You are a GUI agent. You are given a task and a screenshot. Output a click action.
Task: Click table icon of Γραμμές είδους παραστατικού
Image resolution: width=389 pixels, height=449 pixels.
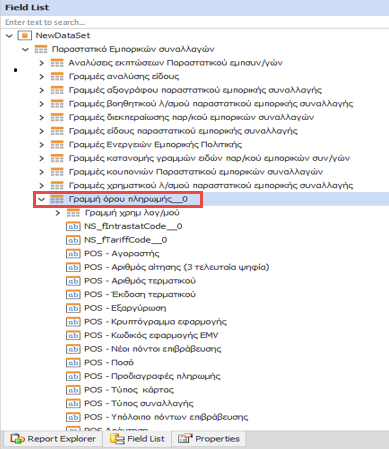point(57,131)
